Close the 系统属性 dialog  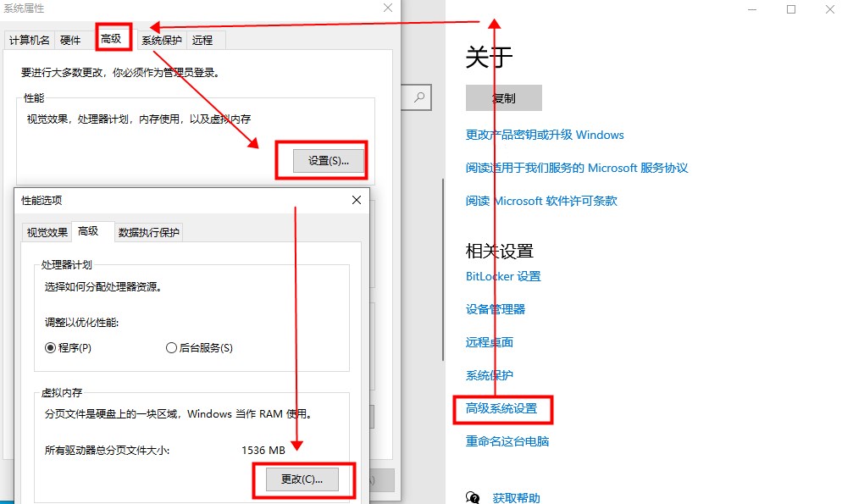[x=387, y=8]
